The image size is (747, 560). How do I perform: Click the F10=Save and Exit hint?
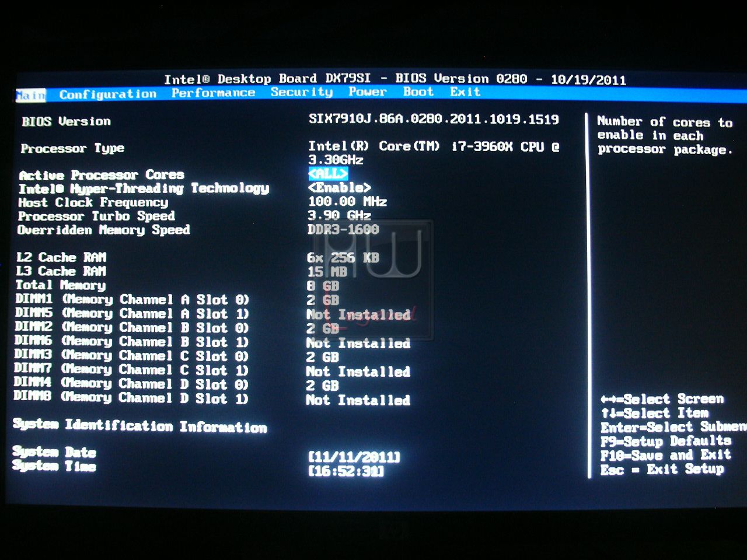pos(666,455)
